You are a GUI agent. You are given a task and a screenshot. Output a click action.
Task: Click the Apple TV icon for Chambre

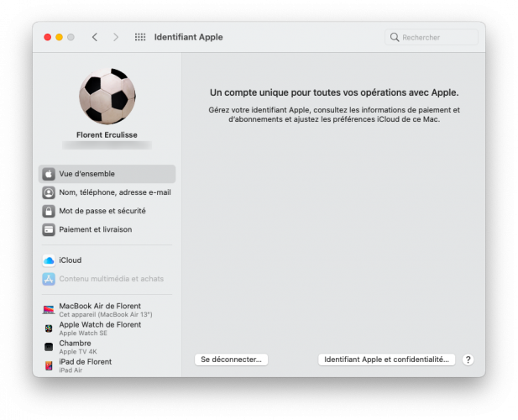click(49, 347)
